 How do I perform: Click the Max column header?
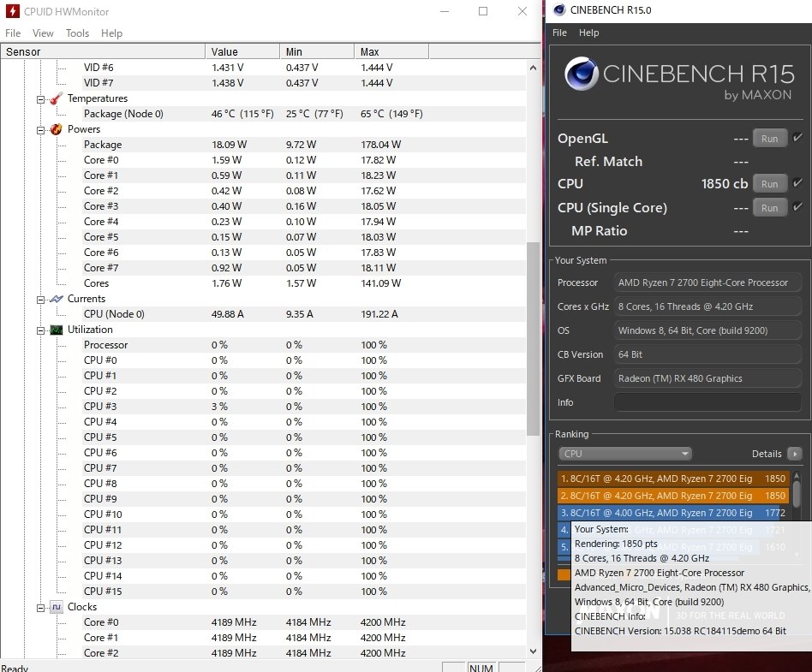click(391, 51)
